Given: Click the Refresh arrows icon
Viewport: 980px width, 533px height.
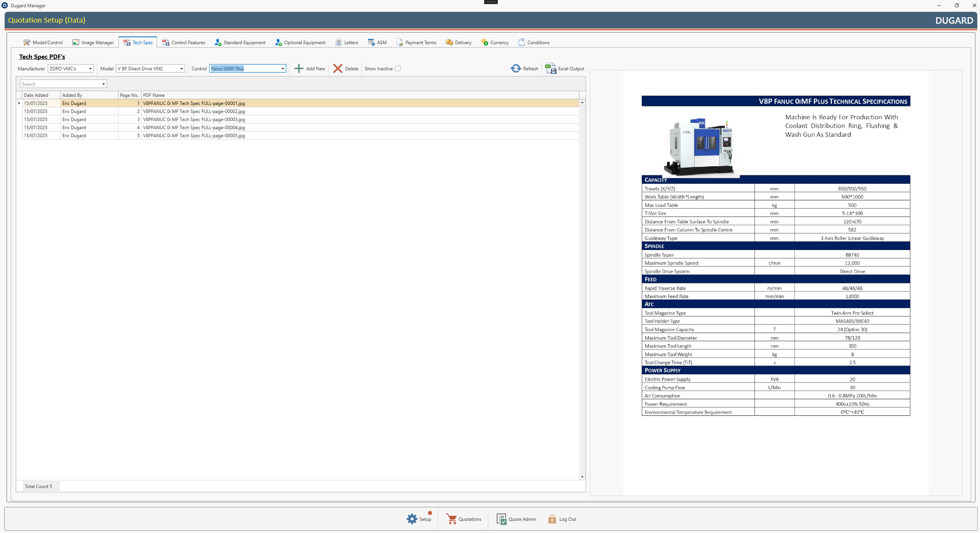Looking at the screenshot, I should click(x=515, y=69).
